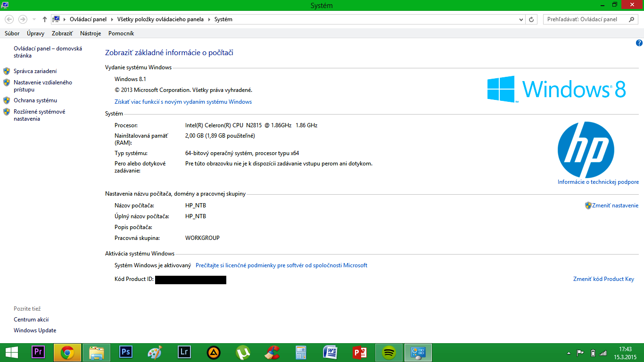Open the 'Nástroje' menu
Image resolution: width=644 pixels, height=362 pixels.
pos(91,33)
